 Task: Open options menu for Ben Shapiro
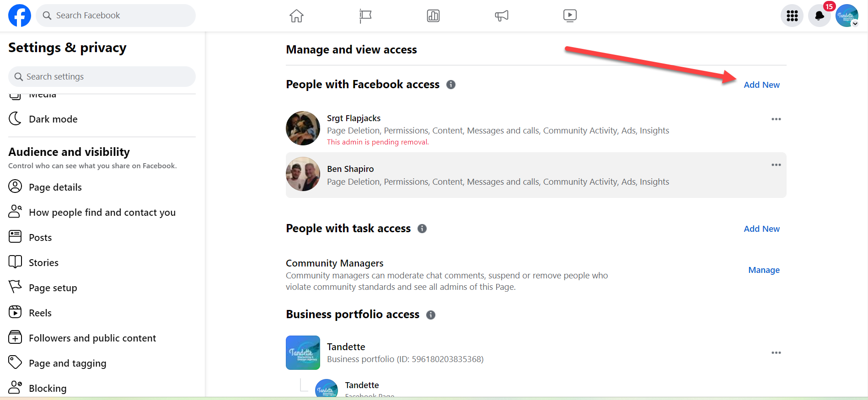(x=776, y=165)
